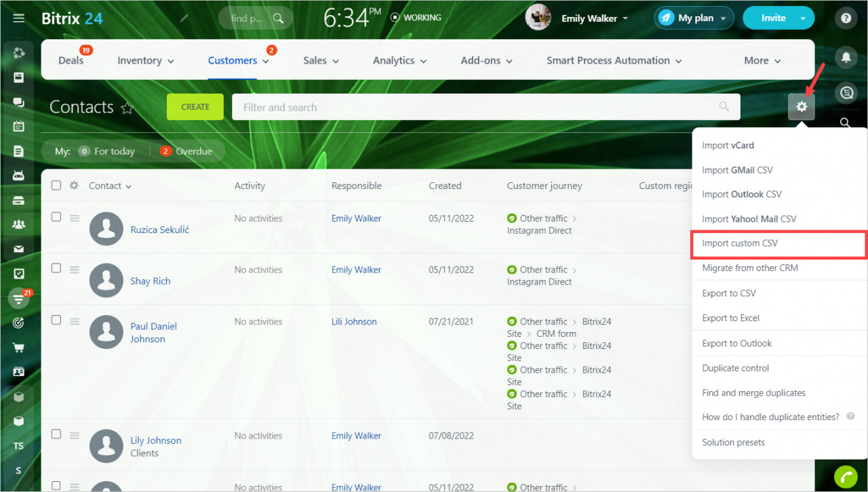Open Ruzica Sekulić contact link
This screenshot has height=492, width=868.
(160, 230)
